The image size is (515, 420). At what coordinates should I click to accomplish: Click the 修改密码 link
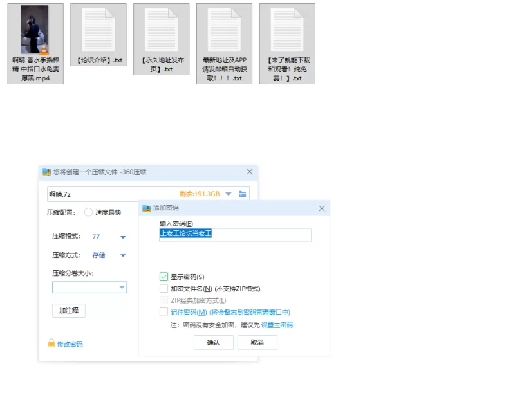click(x=70, y=344)
